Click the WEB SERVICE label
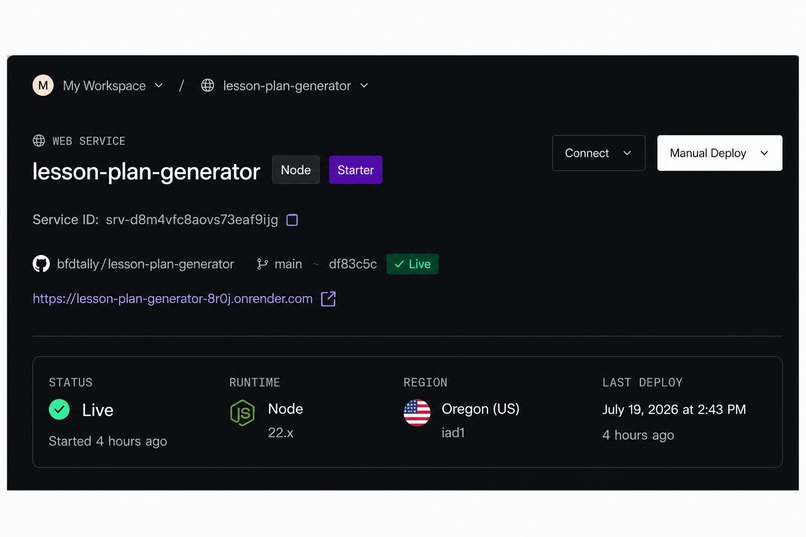806x537 pixels. pyautogui.click(x=88, y=141)
